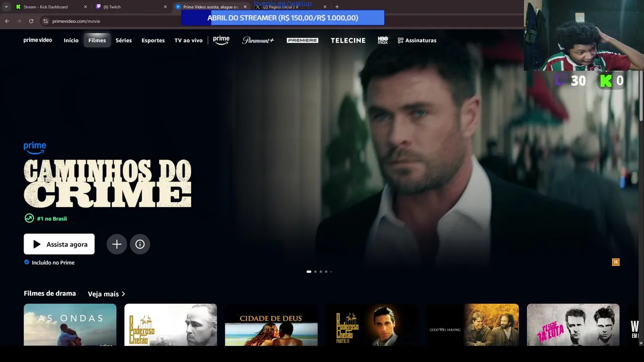Close the Twitch tab
The height and width of the screenshot is (362, 644).
click(166, 7)
